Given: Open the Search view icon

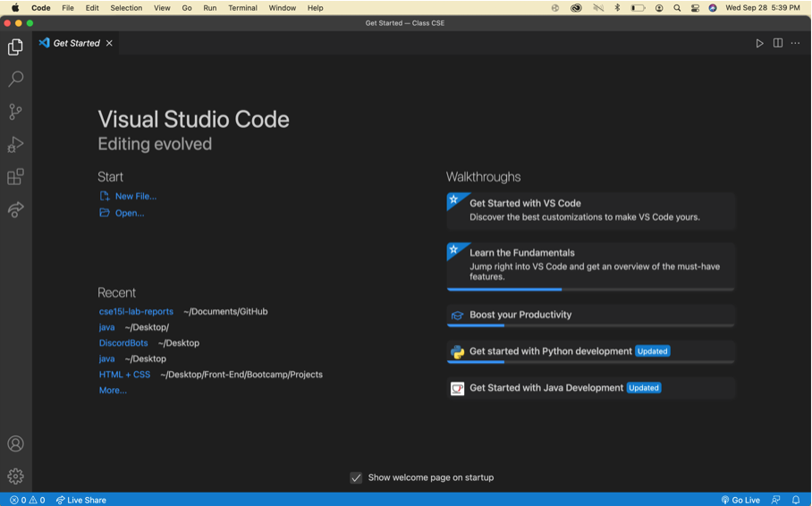Looking at the screenshot, I should (15, 80).
